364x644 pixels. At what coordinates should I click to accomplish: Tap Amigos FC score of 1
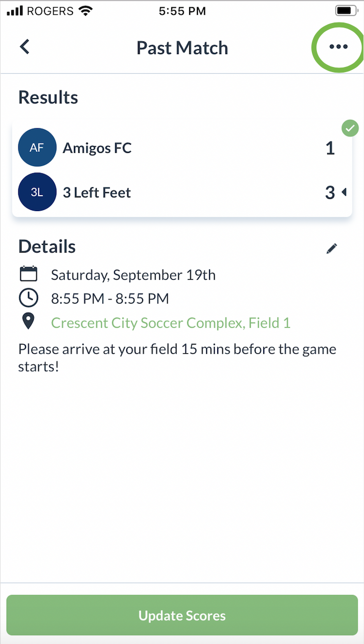coord(330,148)
